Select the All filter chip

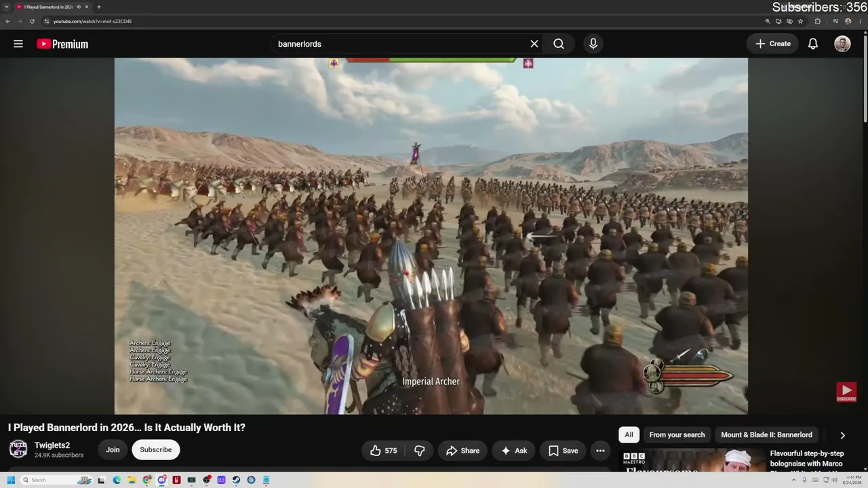[x=629, y=435]
